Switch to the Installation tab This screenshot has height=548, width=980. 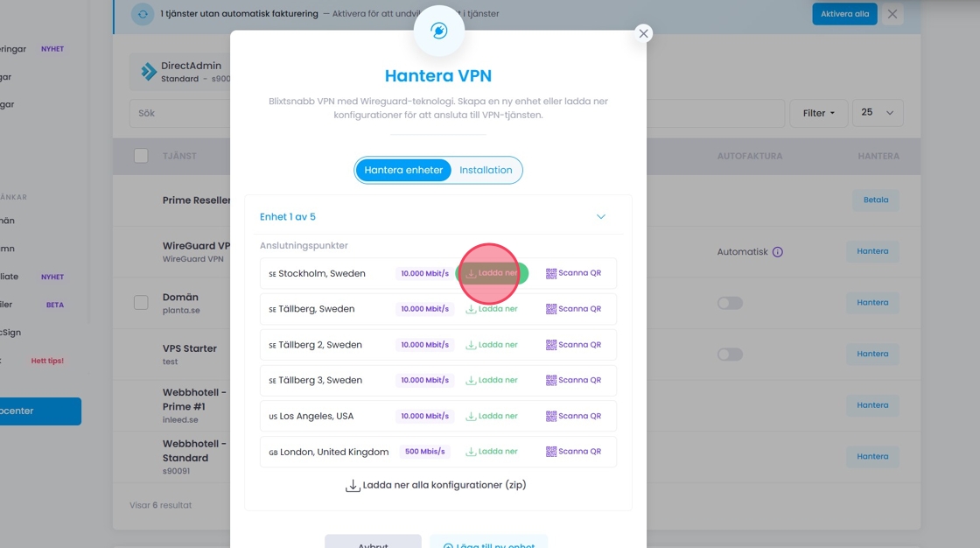tap(486, 170)
